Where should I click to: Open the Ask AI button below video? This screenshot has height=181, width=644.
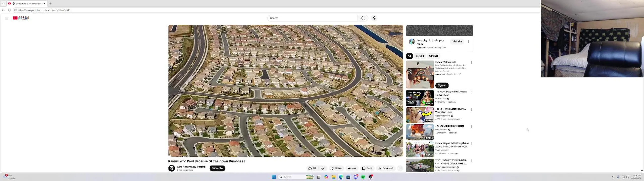[352, 168]
